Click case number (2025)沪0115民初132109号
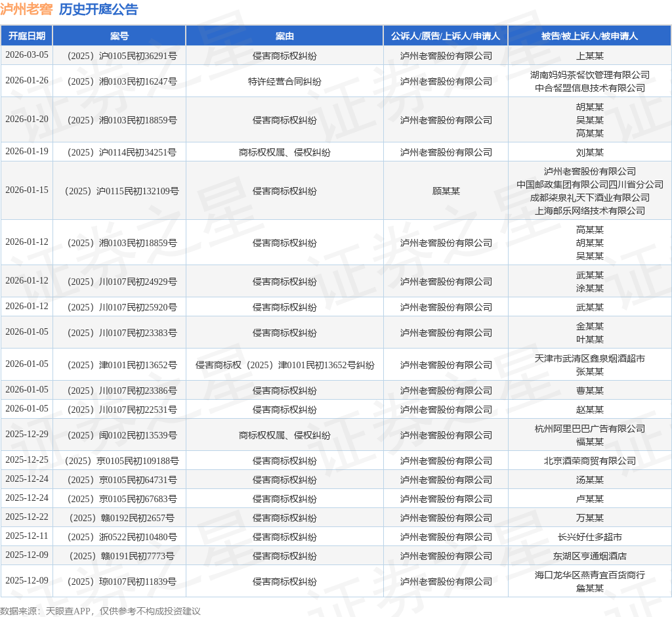 coord(122,191)
